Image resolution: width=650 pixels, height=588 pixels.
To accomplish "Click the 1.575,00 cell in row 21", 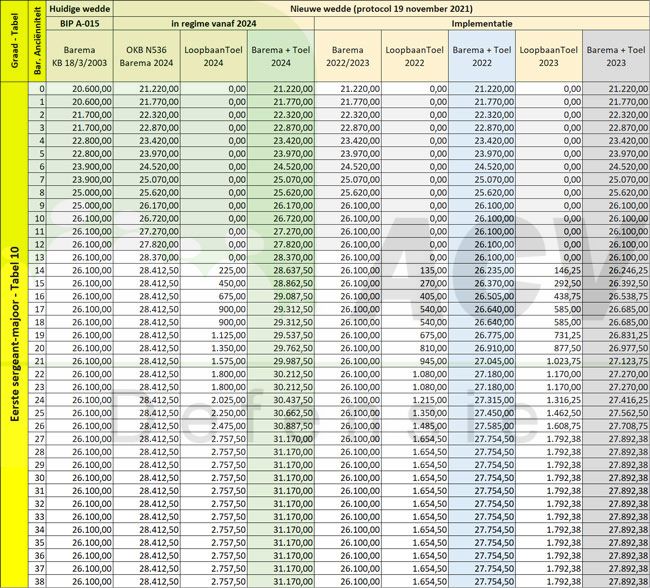I will [x=214, y=361].
